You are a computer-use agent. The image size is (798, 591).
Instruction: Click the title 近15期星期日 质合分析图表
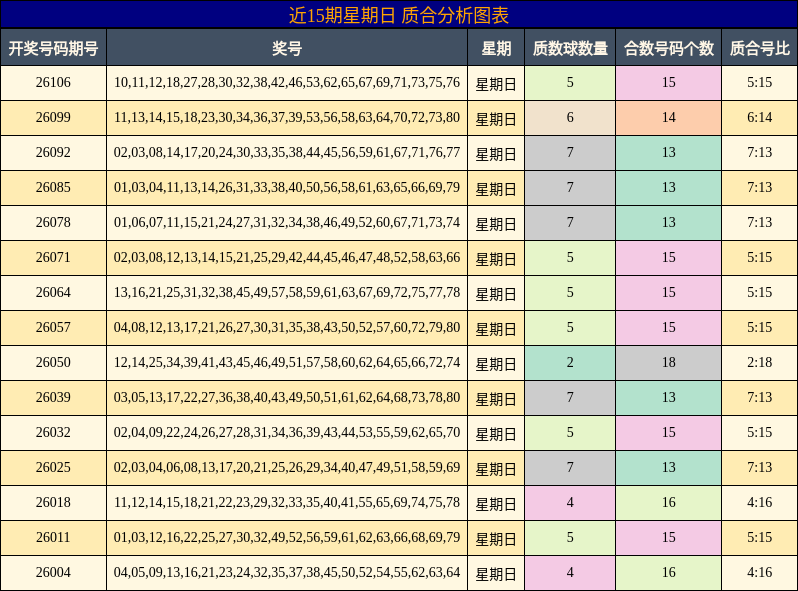pos(398,15)
